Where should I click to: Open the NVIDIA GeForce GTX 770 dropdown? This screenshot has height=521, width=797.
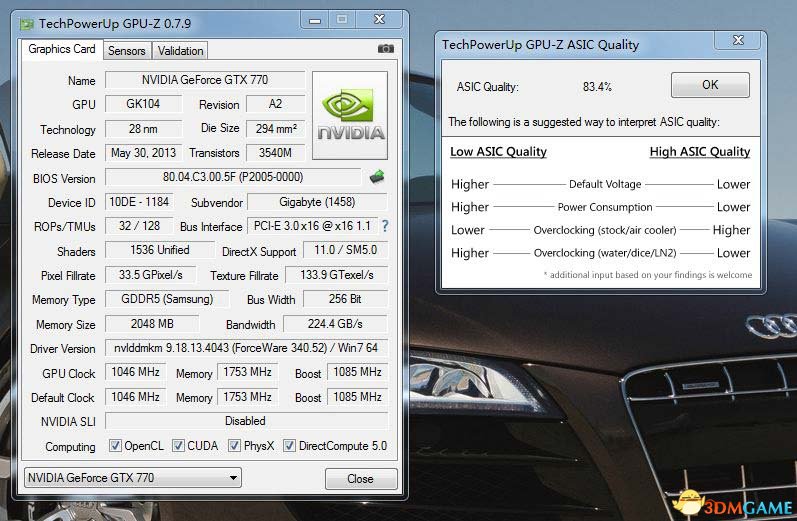[132, 478]
